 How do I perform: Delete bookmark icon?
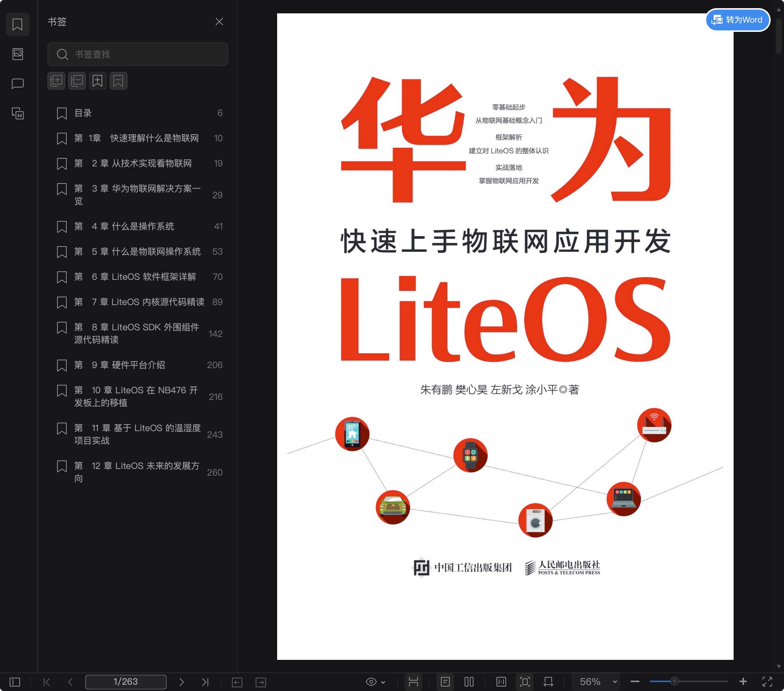pos(119,80)
